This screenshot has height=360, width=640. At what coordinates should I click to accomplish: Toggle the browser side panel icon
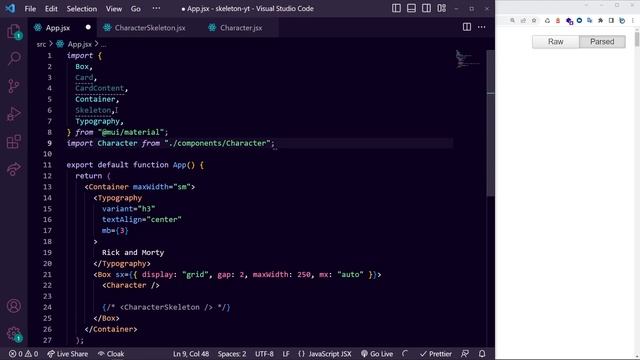click(611, 20)
